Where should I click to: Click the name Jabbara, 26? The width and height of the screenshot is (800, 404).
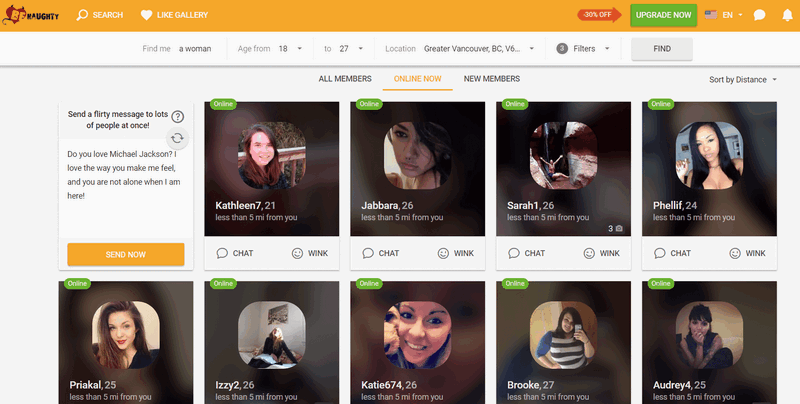pyautogui.click(x=387, y=206)
